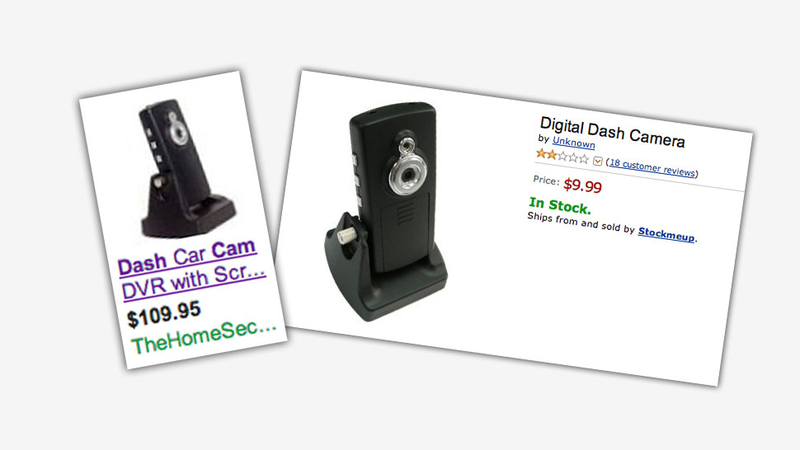
Task: Expand the dropdown arrow beside the star rating
Action: click(x=597, y=161)
